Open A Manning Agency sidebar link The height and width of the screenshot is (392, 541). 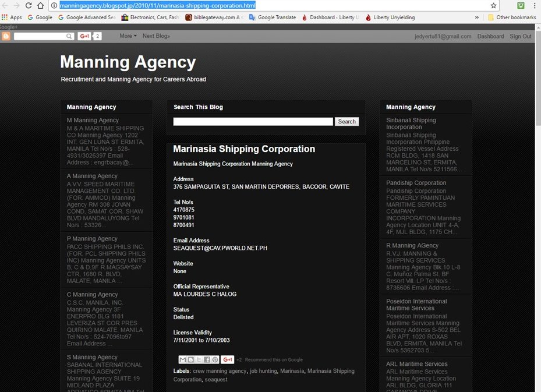click(x=92, y=176)
